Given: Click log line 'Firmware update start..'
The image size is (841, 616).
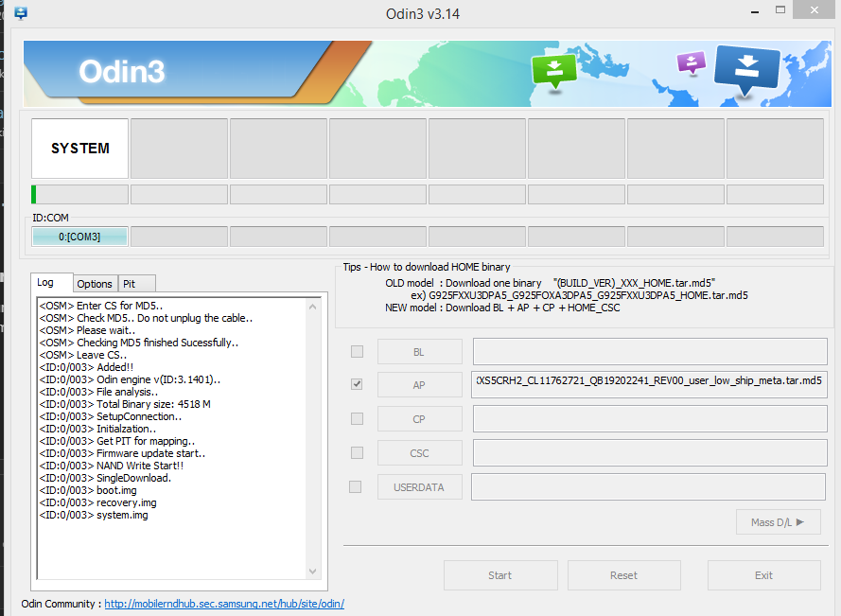Looking at the screenshot, I should pyautogui.click(x=122, y=453).
